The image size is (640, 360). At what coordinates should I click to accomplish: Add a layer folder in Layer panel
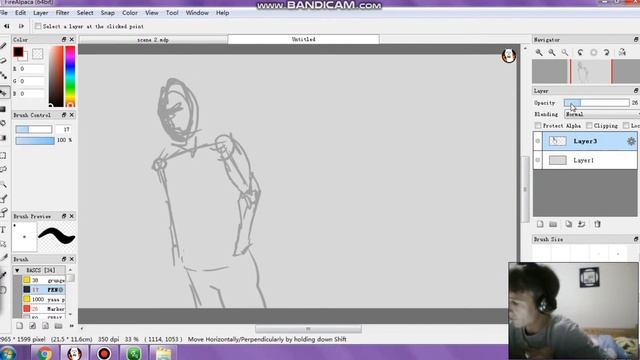553,224
